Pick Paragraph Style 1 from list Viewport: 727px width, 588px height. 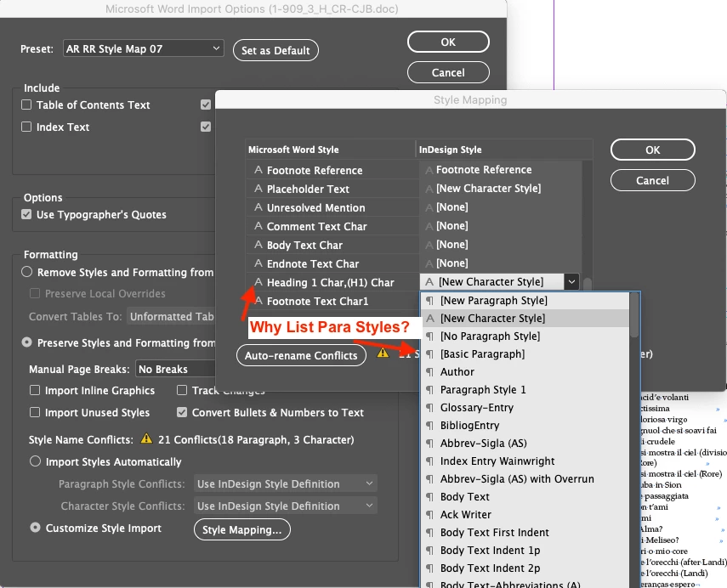tap(525, 390)
